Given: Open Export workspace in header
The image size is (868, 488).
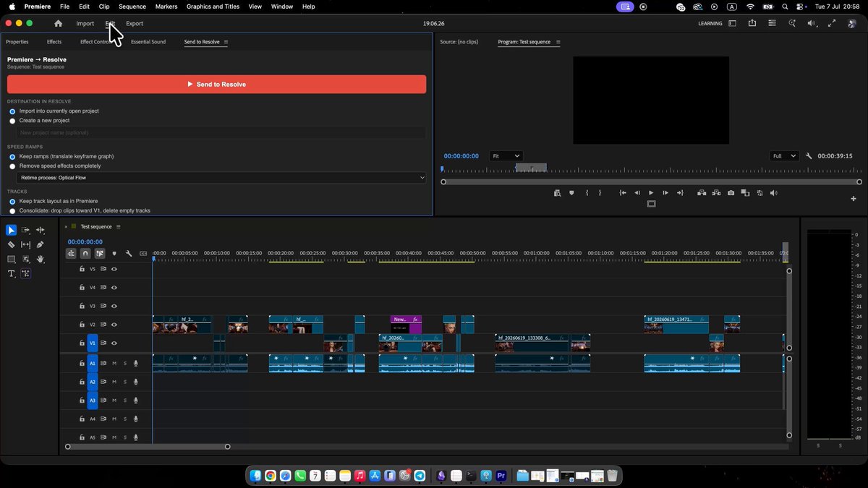Looking at the screenshot, I should pyautogui.click(x=135, y=23).
